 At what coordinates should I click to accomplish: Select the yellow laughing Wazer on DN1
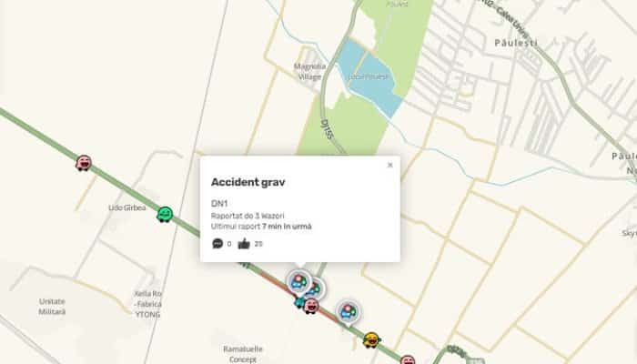click(x=371, y=340)
